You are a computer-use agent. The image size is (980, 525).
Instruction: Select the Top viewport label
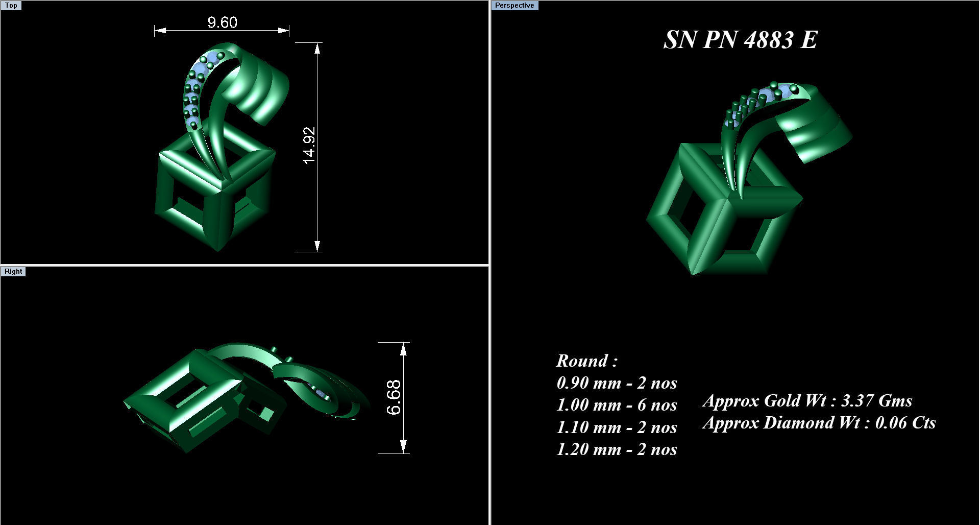pos(11,6)
